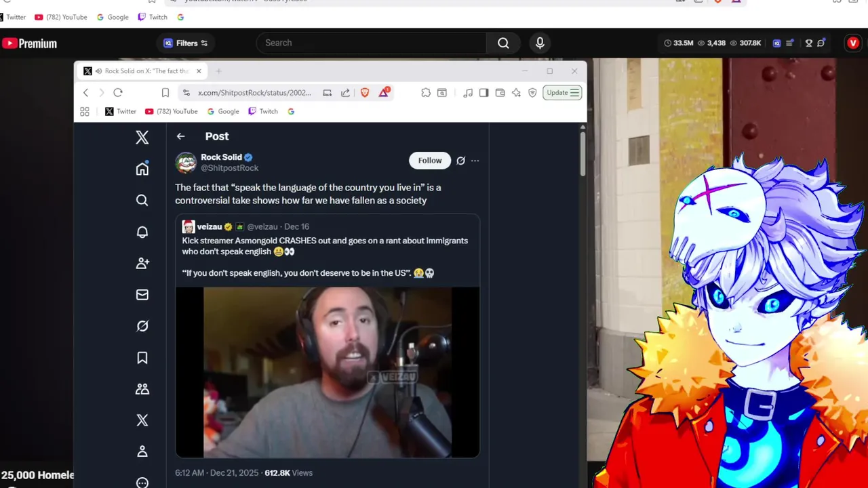The image size is (868, 488).
Task: Click the blue IQ icon in YouTube header
Action: (776, 43)
